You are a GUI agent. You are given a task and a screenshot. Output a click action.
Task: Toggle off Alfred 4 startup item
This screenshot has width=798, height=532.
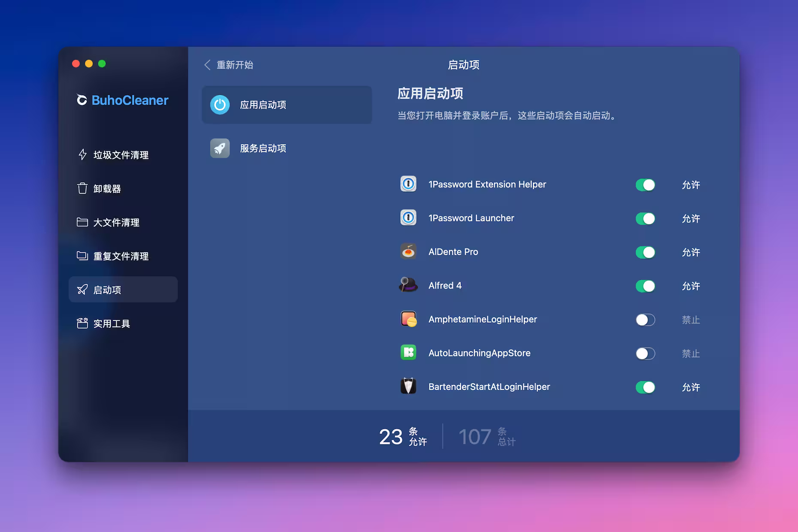point(645,286)
